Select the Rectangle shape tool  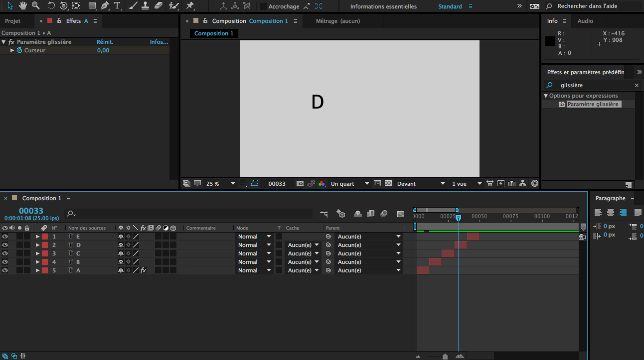(x=92, y=6)
